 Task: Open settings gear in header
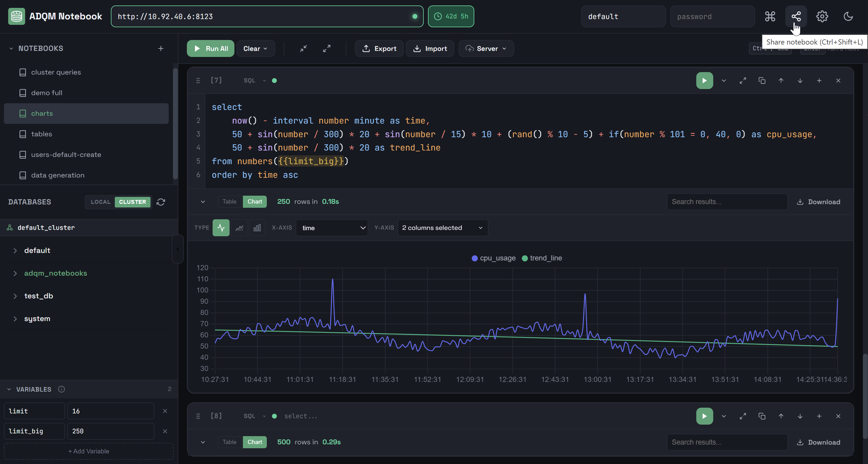822,16
